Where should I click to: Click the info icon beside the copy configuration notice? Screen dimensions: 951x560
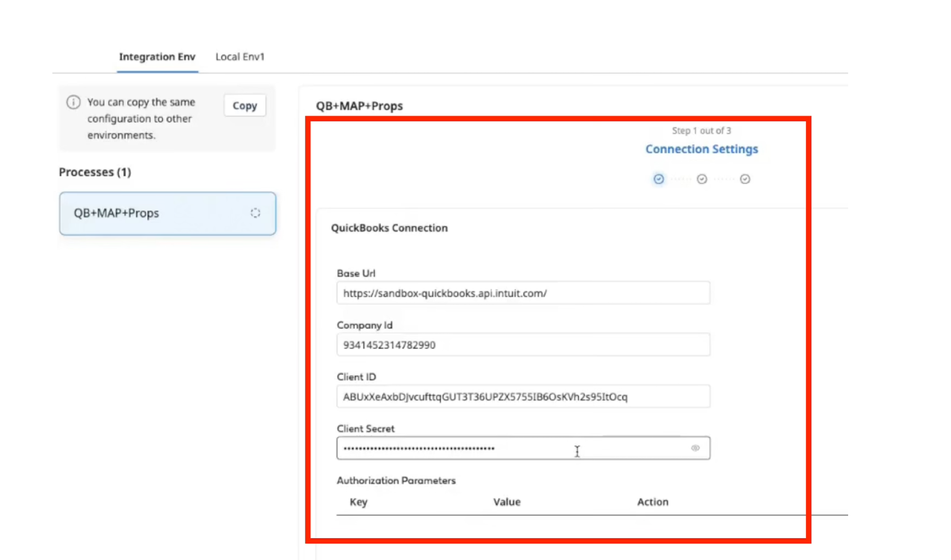tap(73, 102)
